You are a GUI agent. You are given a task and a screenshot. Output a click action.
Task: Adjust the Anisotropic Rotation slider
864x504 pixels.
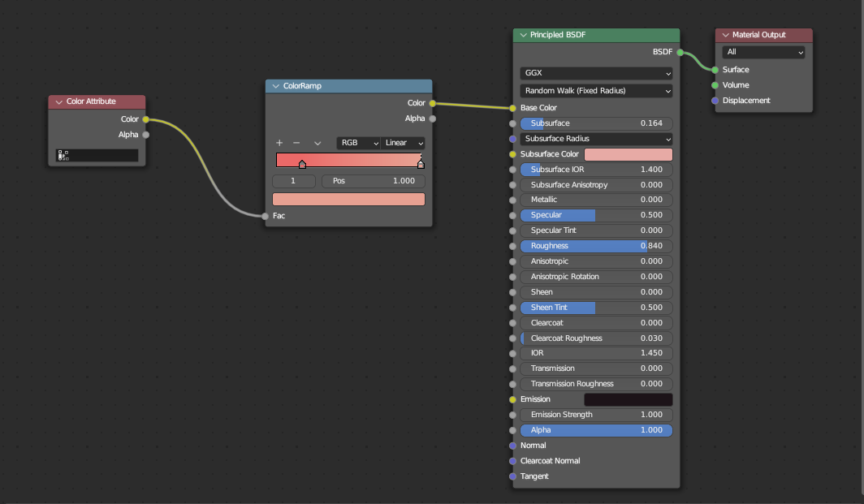coord(596,277)
